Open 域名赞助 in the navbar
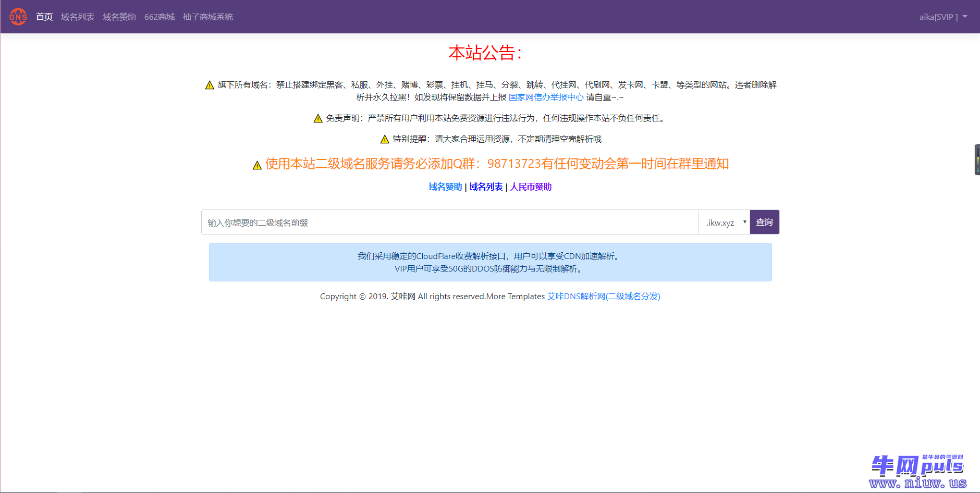This screenshot has width=980, height=493. tap(119, 17)
